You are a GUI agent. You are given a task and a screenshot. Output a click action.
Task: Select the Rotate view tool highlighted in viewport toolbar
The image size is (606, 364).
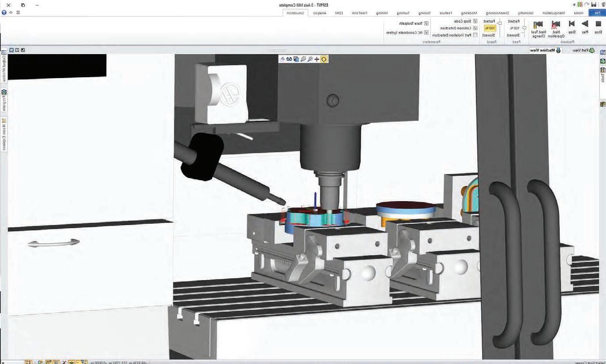[x=324, y=59]
